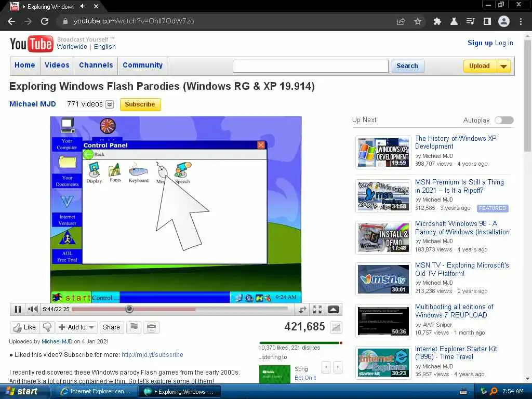Click the previous song arrow

[326, 367]
